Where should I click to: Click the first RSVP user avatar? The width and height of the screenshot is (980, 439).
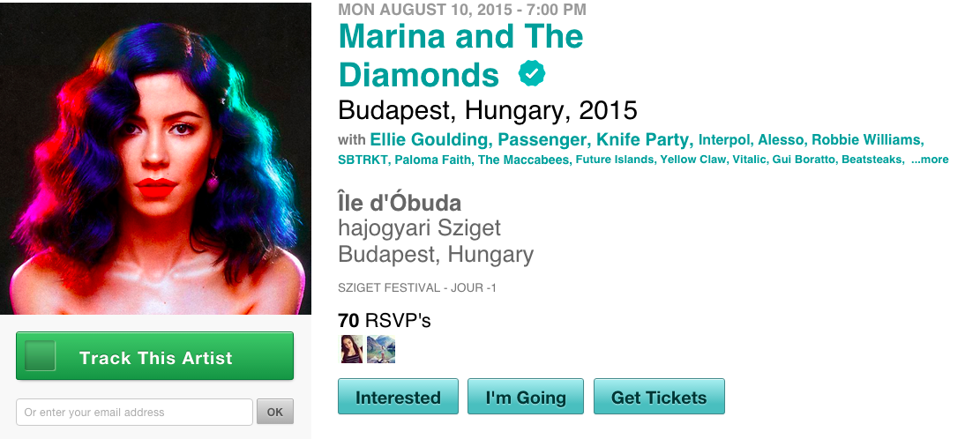click(351, 349)
